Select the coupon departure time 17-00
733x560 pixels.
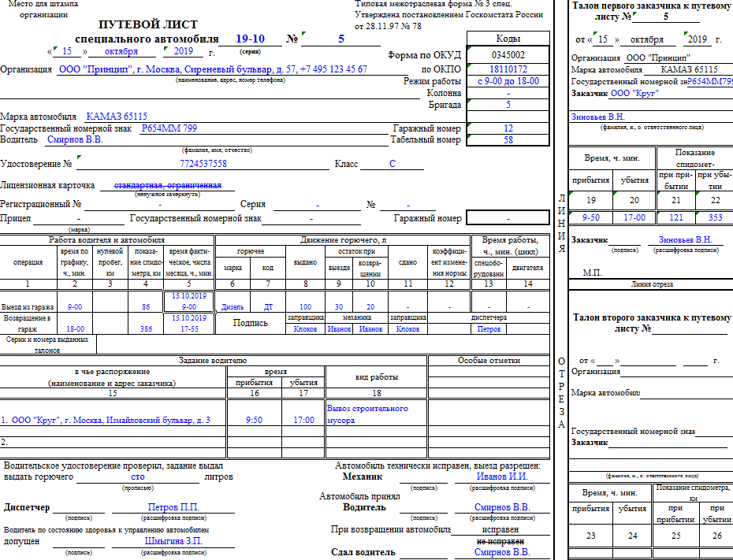[x=634, y=217]
